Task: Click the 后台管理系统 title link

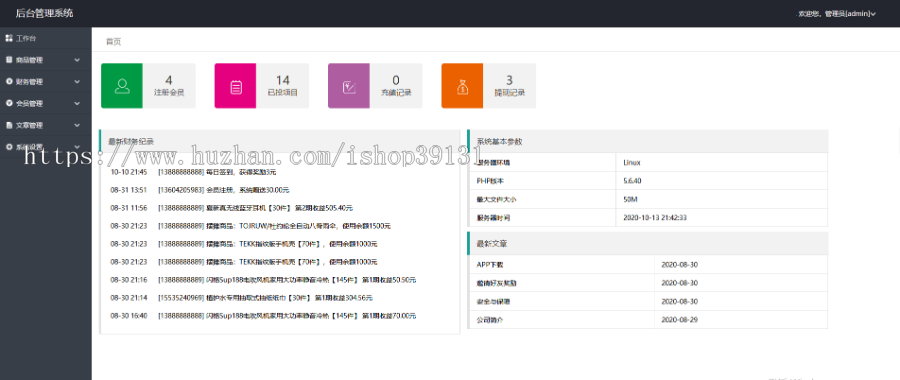Action: point(44,13)
